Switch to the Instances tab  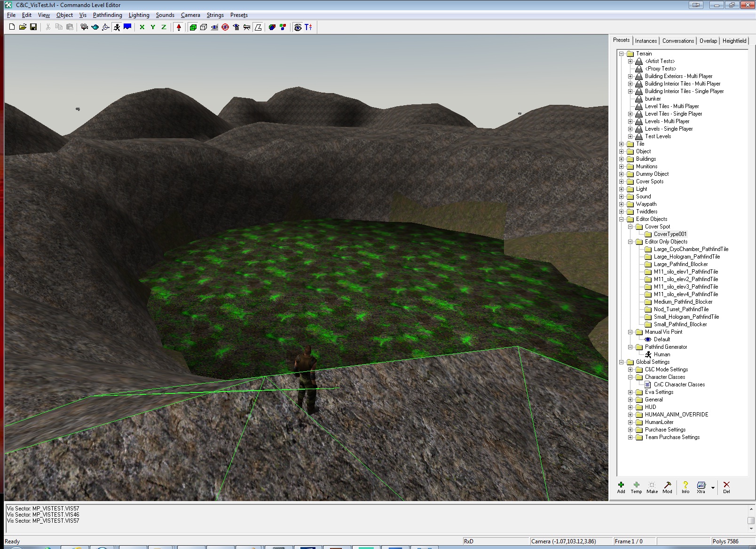click(646, 41)
